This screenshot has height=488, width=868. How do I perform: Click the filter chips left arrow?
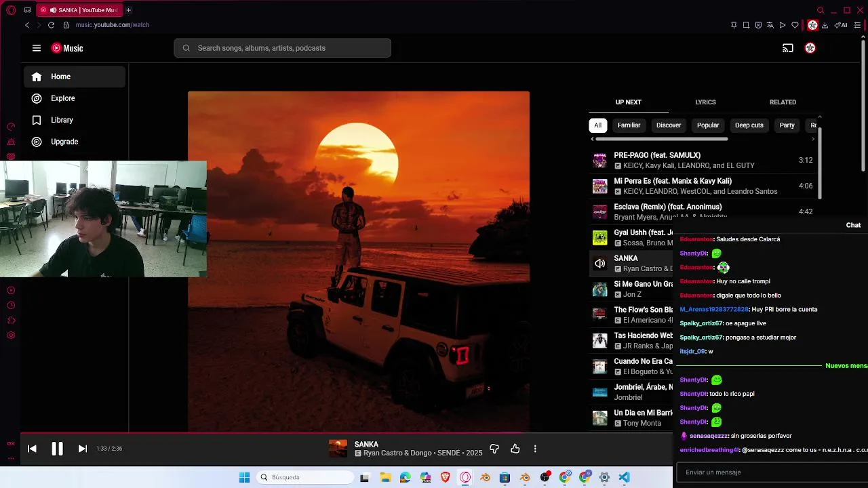point(593,139)
